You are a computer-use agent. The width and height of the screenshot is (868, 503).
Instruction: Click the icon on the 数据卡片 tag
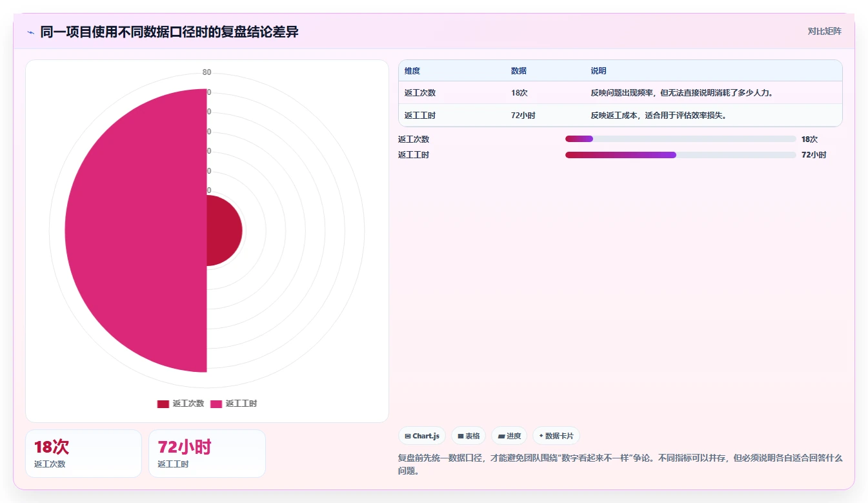(541, 436)
